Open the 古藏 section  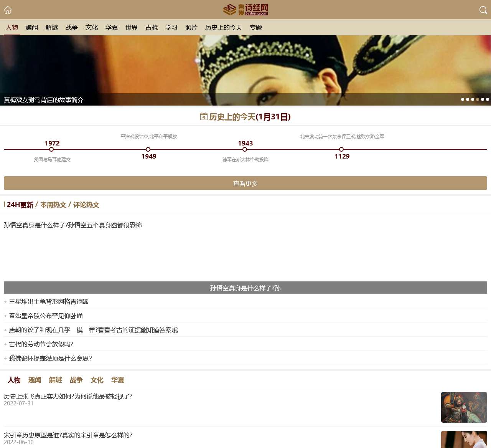152,28
